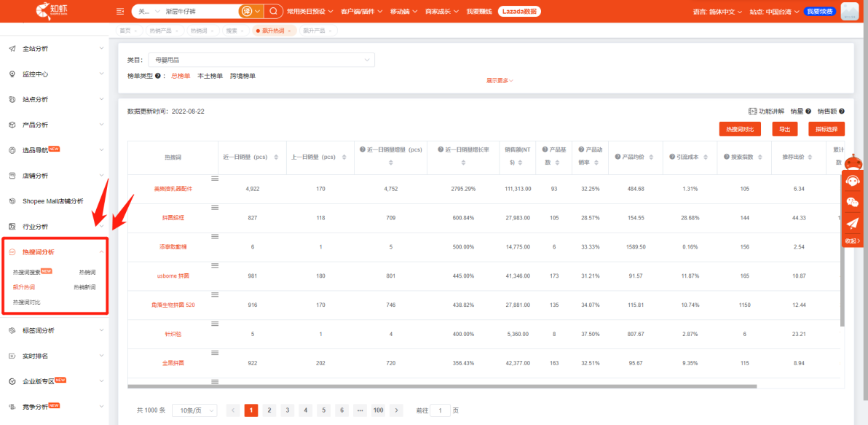Click the magnifier search icon in top bar

point(273,11)
